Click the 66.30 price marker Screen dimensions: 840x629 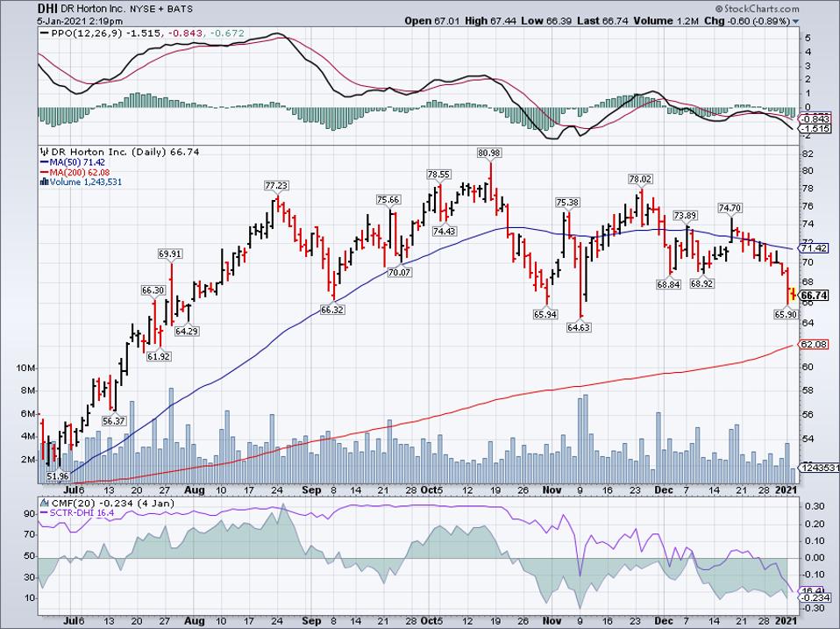[x=153, y=289]
